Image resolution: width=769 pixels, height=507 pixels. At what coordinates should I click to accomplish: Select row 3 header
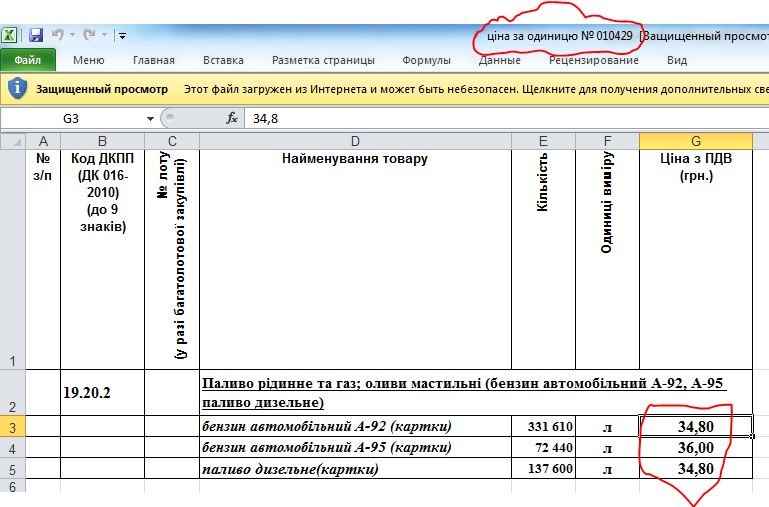[x=13, y=427]
